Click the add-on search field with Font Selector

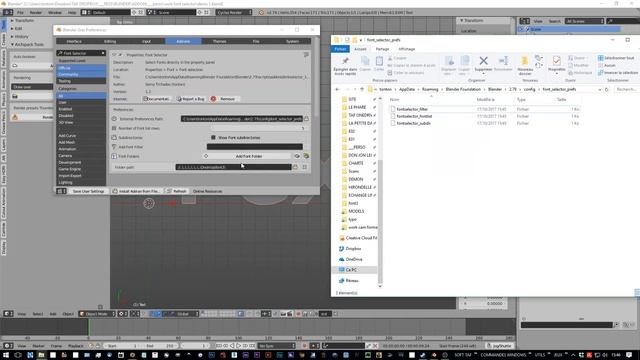click(x=81, y=53)
